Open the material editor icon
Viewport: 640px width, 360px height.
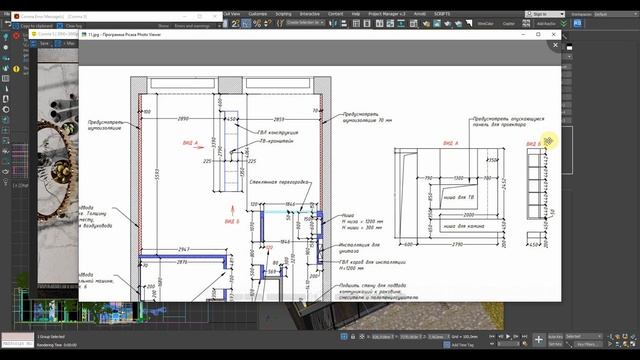tap(413, 24)
